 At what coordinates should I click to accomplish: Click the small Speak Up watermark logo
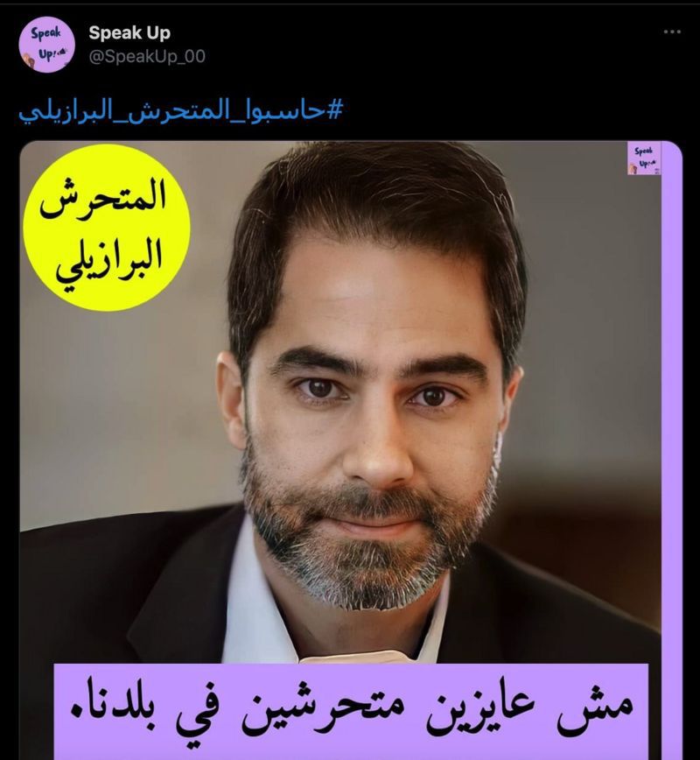point(644,158)
